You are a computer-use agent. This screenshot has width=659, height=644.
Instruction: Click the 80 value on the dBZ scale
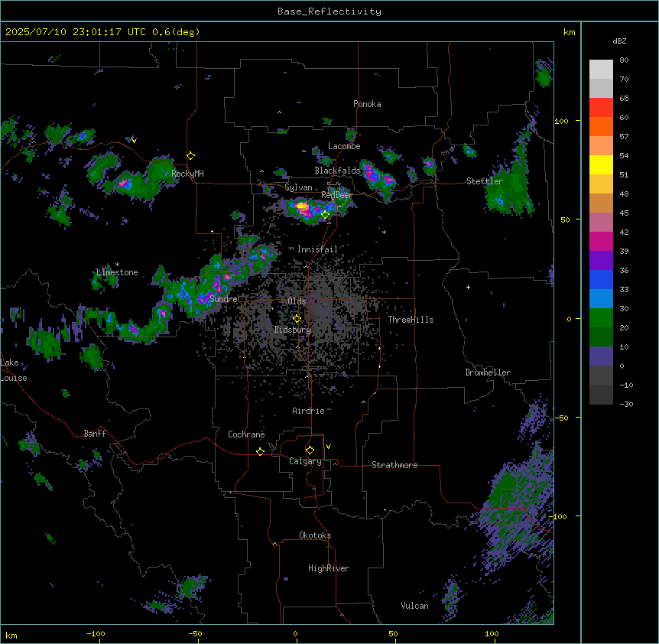click(624, 60)
